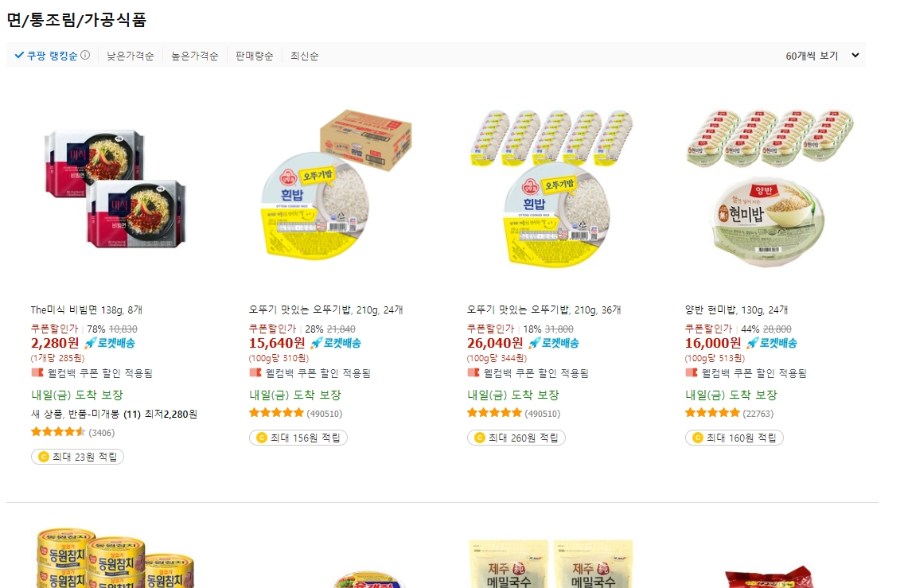This screenshot has width=904, height=588.
Task: Click the star rating of The미식 비빔면
Action: tap(58, 432)
